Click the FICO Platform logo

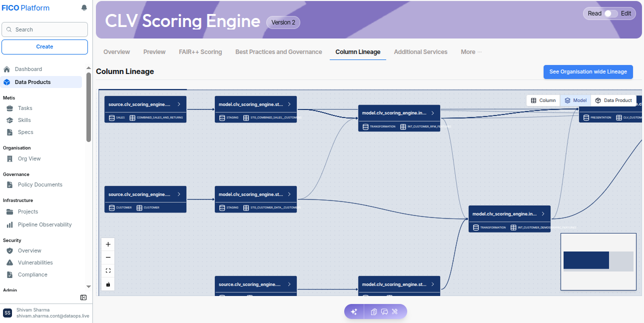(x=25, y=8)
